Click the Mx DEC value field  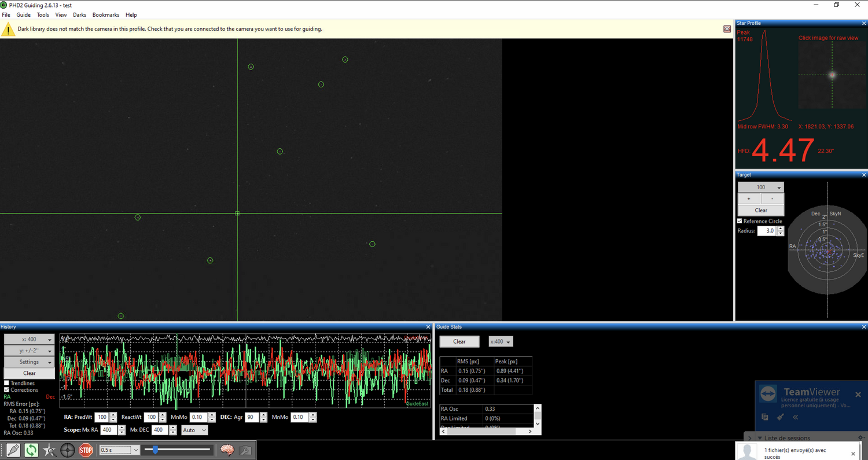click(160, 430)
